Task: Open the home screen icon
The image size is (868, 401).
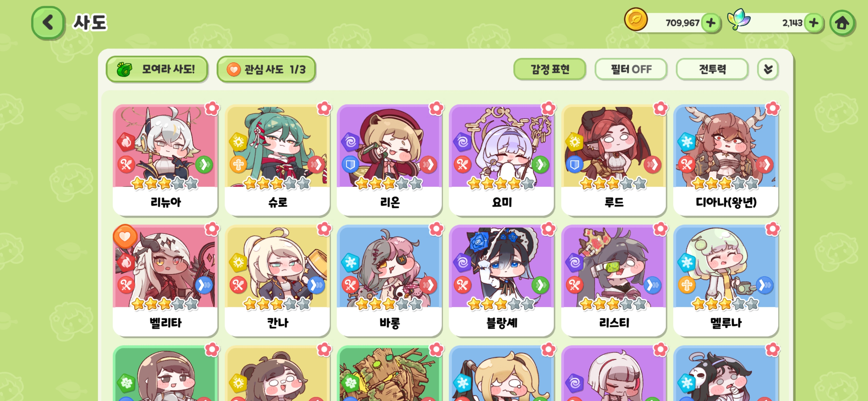Action: click(842, 23)
